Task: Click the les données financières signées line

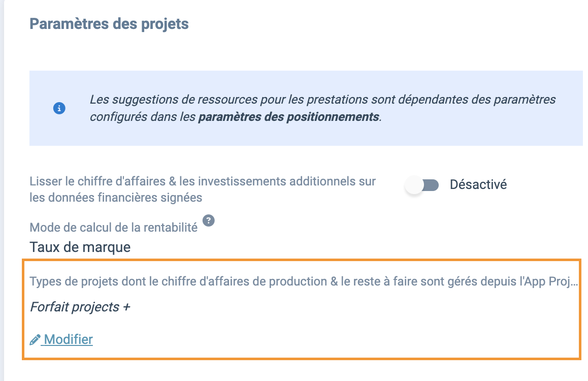Action: (x=116, y=197)
